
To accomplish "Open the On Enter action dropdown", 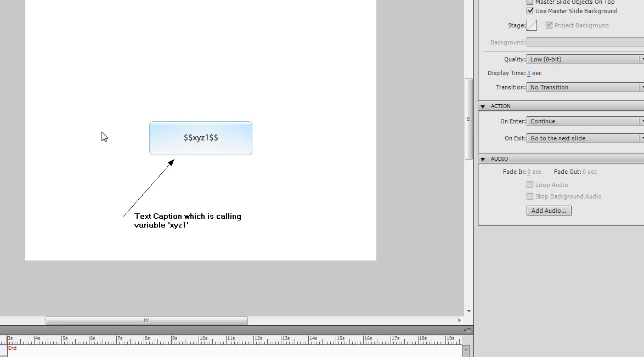I will click(585, 121).
